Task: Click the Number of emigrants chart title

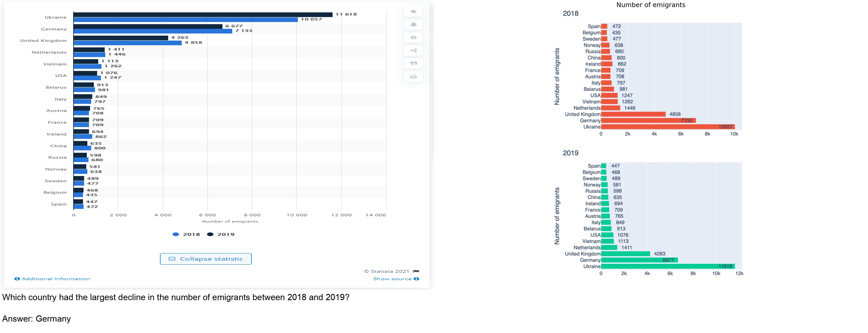Action: 651,5
